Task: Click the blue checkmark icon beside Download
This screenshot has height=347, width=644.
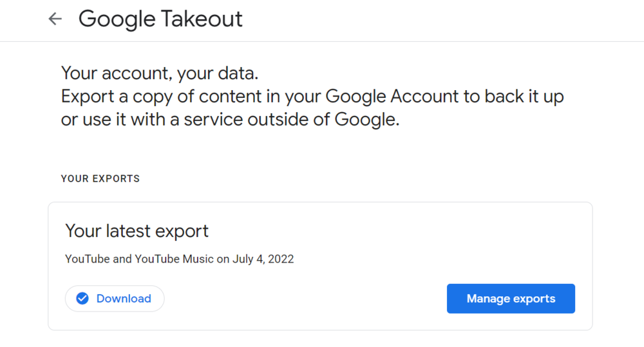Action: coord(82,299)
